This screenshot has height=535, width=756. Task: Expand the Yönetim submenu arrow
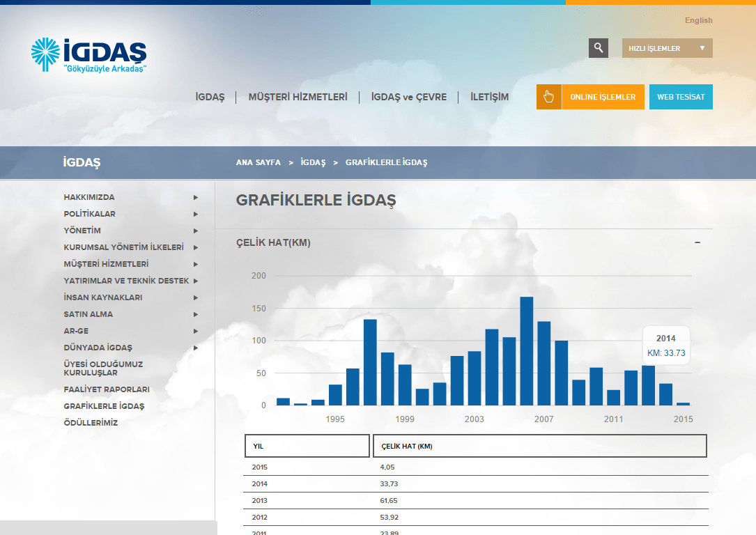pyautogui.click(x=196, y=231)
